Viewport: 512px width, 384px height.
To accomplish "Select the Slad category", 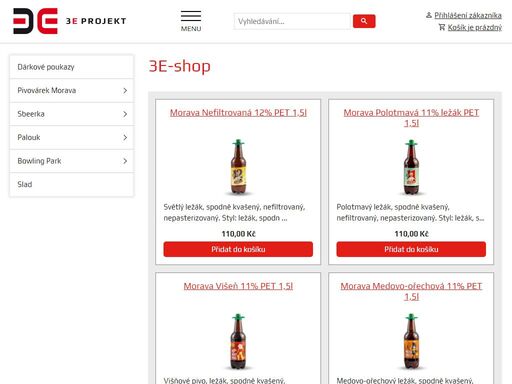I will coord(71,184).
